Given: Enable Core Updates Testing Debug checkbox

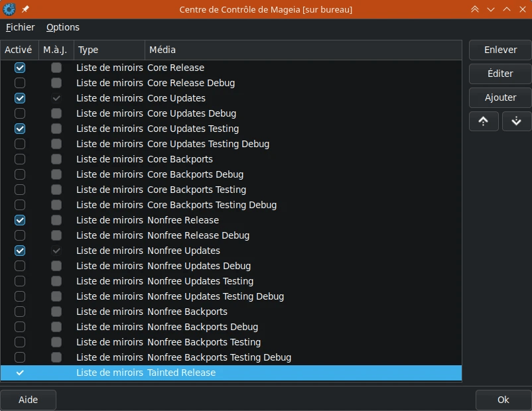Looking at the screenshot, I should coord(20,144).
